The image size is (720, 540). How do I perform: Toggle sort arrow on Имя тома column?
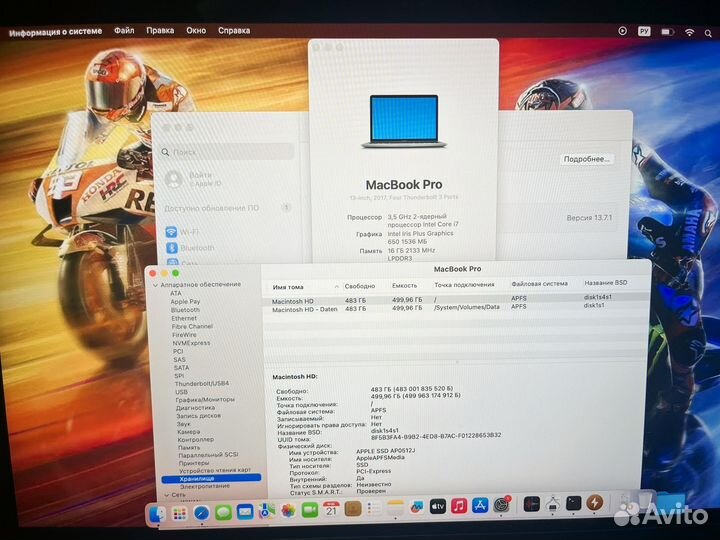pos(336,287)
